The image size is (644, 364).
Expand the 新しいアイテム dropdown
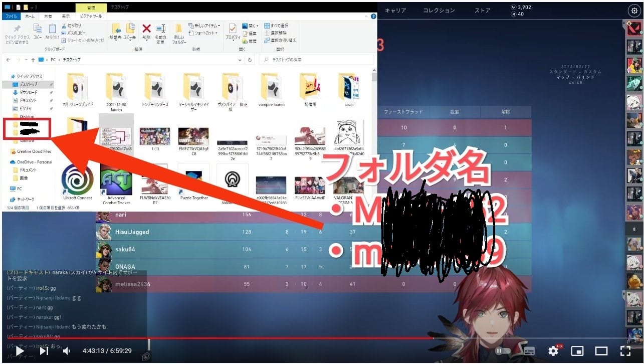pos(205,26)
